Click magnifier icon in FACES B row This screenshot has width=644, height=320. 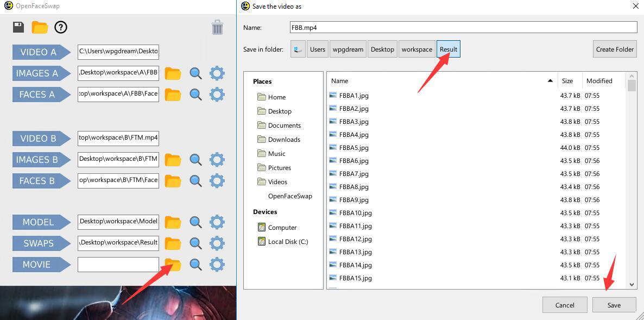(195, 181)
